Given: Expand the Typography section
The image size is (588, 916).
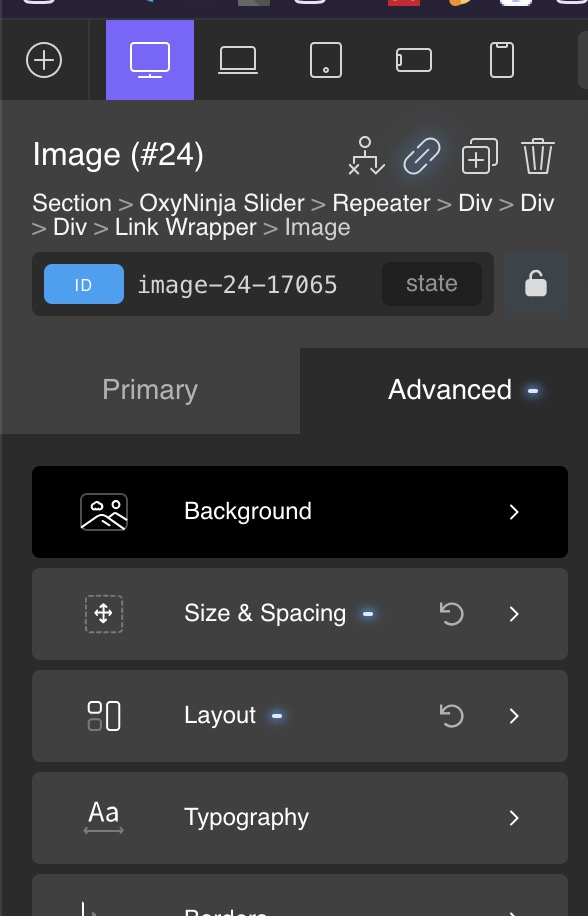Looking at the screenshot, I should (300, 818).
